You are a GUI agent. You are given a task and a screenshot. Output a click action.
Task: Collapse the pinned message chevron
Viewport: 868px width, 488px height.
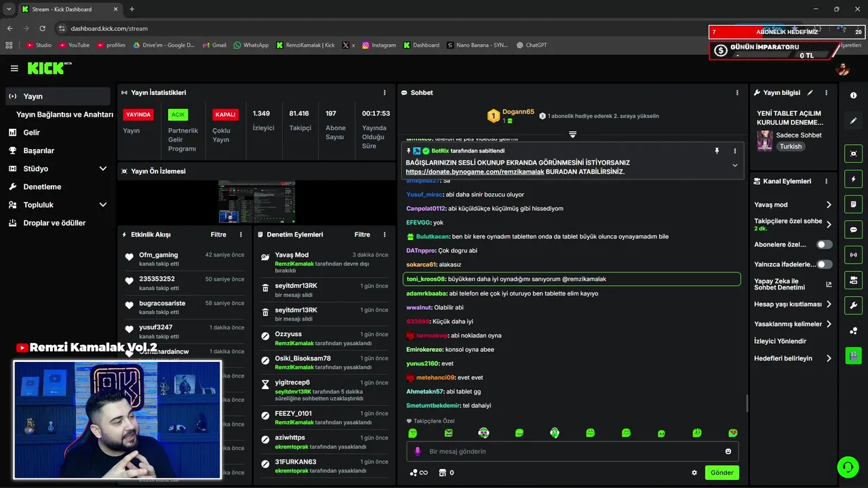[x=734, y=165]
